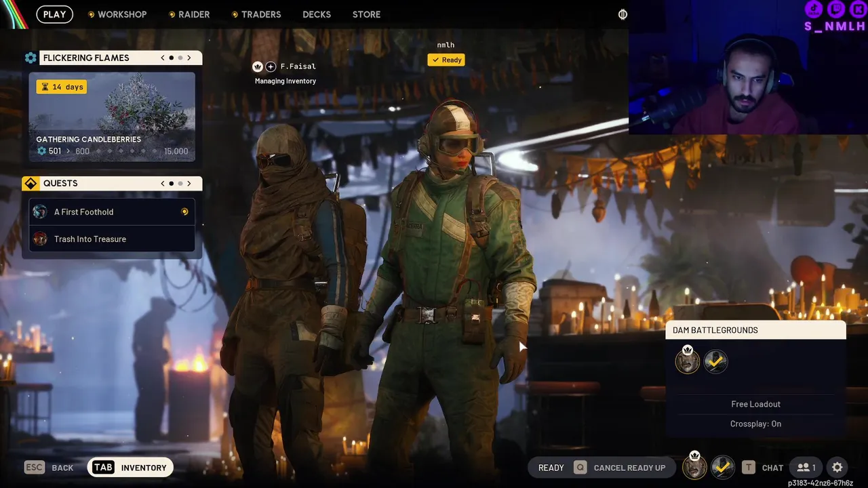The width and height of the screenshot is (868, 488).
Task: Go to next Quests page arrow
Action: pyautogui.click(x=189, y=183)
